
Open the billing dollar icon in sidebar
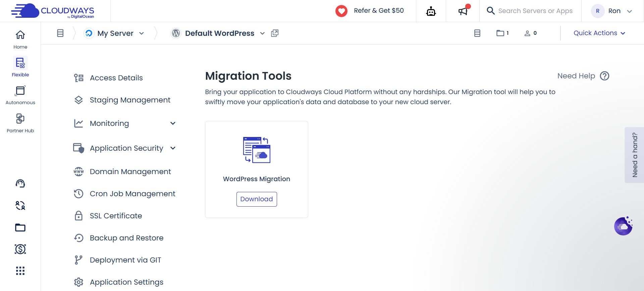[20, 249]
